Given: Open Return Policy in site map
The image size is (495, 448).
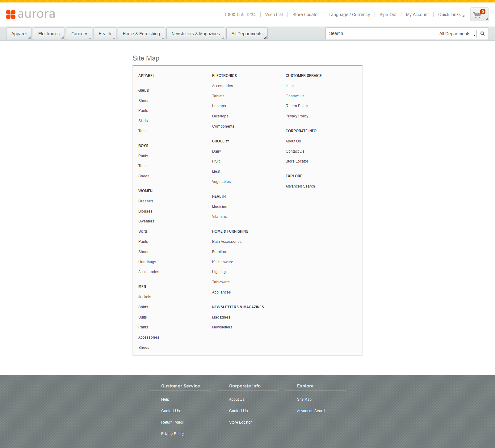Looking at the screenshot, I should [x=297, y=106].
